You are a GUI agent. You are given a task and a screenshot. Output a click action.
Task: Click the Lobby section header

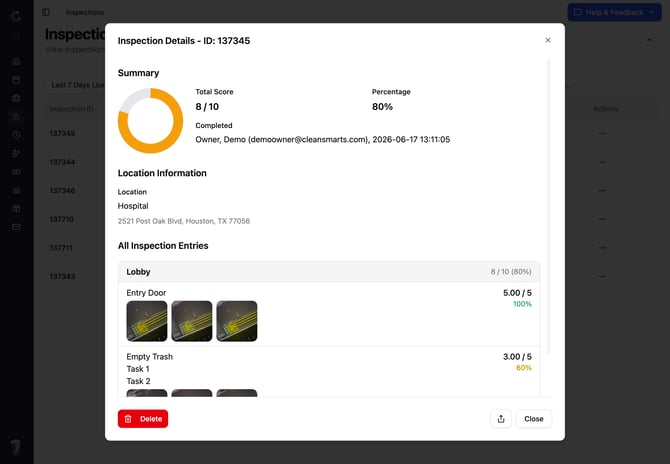329,272
